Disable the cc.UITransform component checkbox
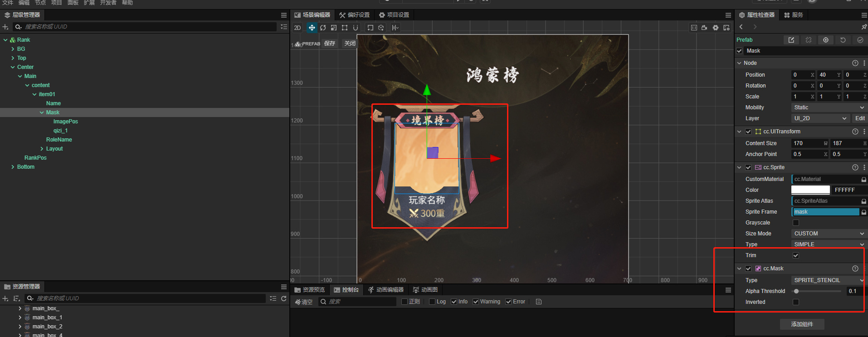This screenshot has height=337, width=868. pos(748,132)
